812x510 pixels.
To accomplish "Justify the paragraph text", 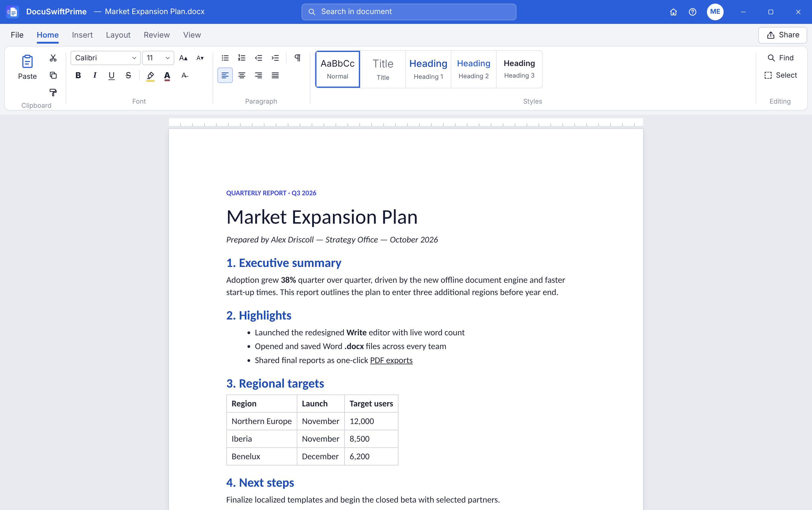I will click(x=275, y=75).
